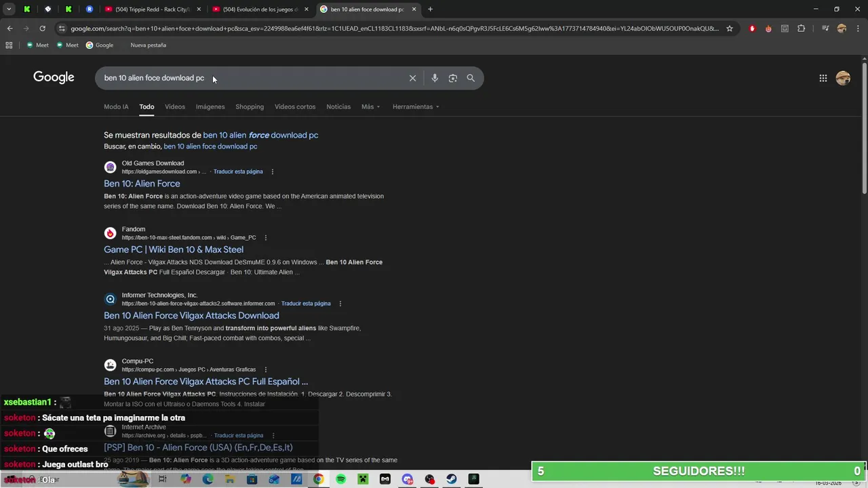Focus the Google search query field
This screenshot has width=868, height=488.
click(251, 78)
